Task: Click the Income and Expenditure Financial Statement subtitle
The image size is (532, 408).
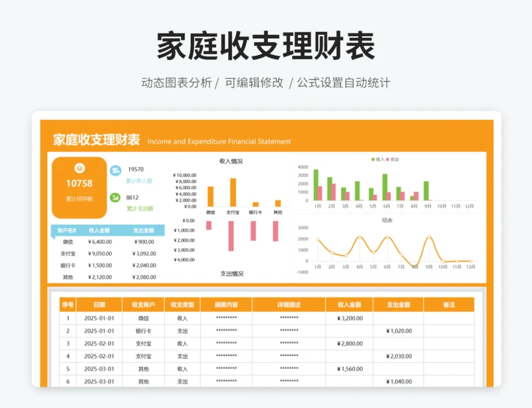Action: pyautogui.click(x=219, y=141)
